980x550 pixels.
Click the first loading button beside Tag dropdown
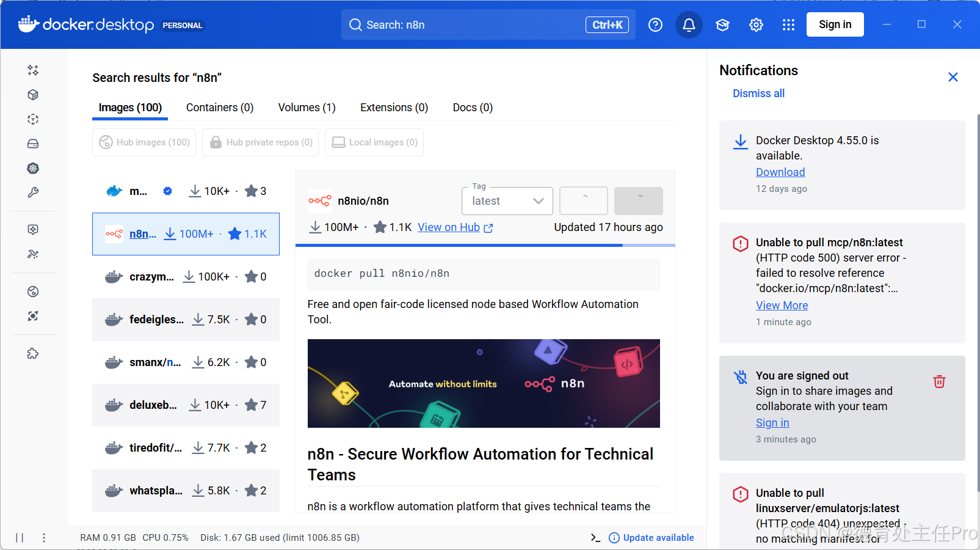pos(584,201)
